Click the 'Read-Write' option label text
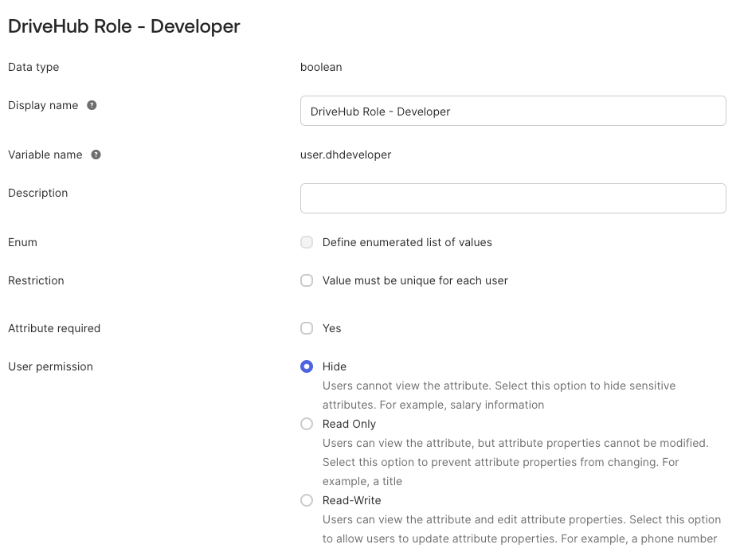The height and width of the screenshot is (560, 740). click(351, 500)
